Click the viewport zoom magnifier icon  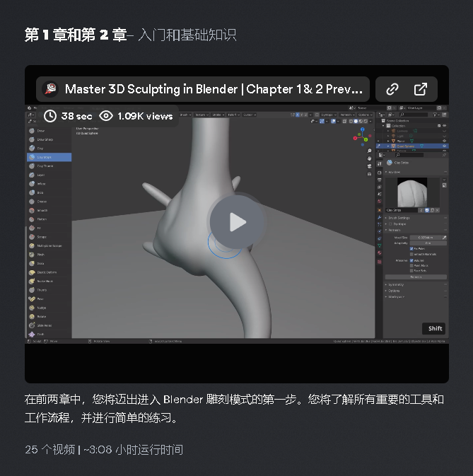(x=369, y=151)
